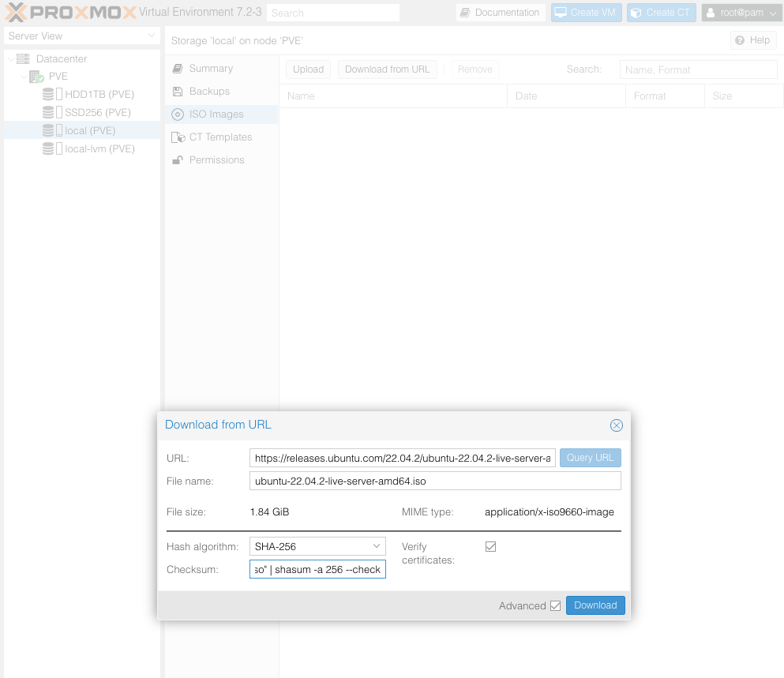Uncheck the Advanced checkbox
This screenshot has width=784, height=678.
click(x=556, y=605)
